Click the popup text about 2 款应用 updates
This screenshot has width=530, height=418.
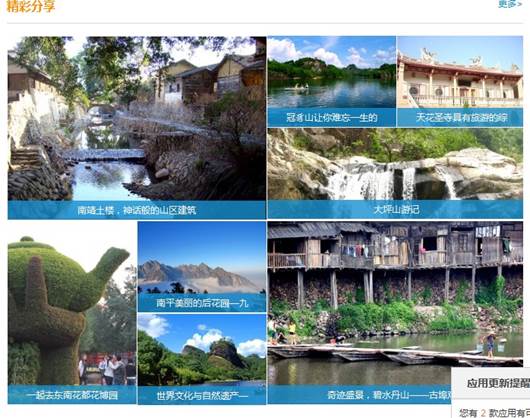point(494,413)
